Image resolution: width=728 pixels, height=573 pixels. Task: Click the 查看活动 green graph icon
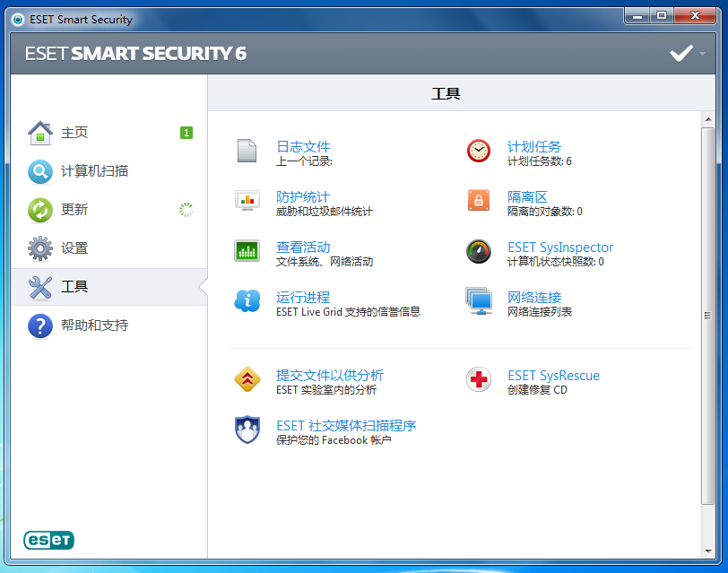point(247,251)
